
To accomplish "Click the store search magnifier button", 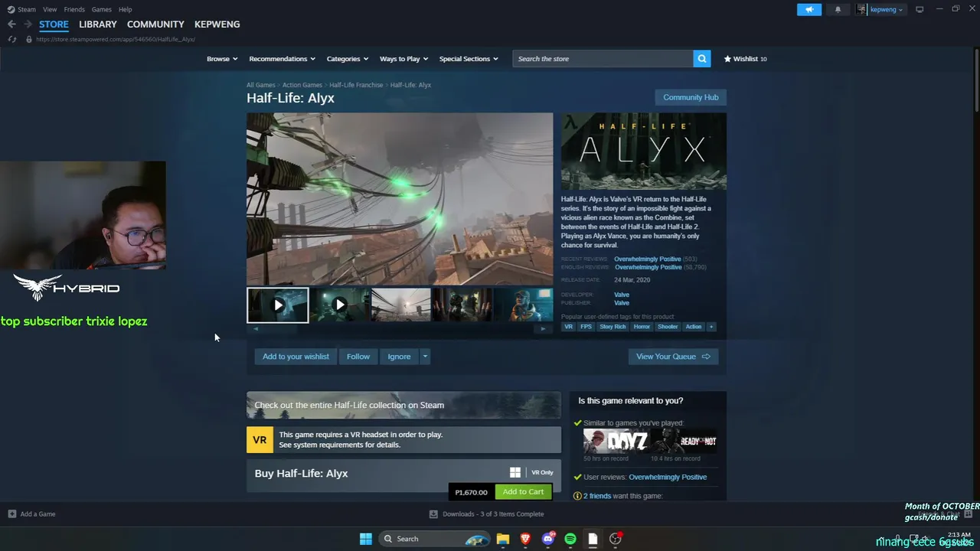I will click(702, 59).
